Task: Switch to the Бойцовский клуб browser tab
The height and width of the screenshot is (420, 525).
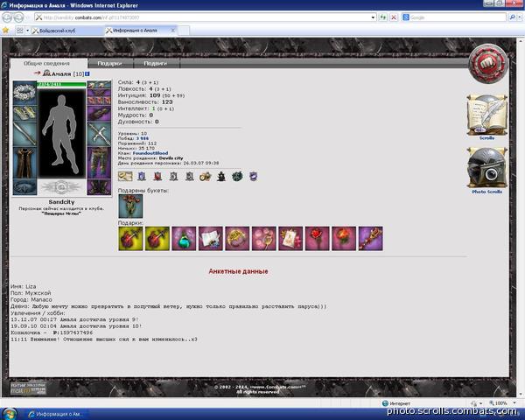Action: coord(67,31)
